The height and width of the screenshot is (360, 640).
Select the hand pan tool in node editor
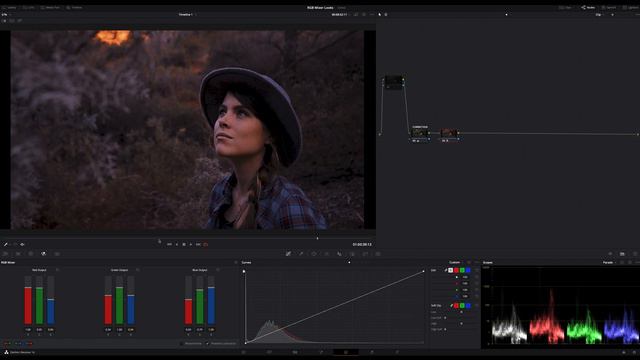(x=386, y=14)
